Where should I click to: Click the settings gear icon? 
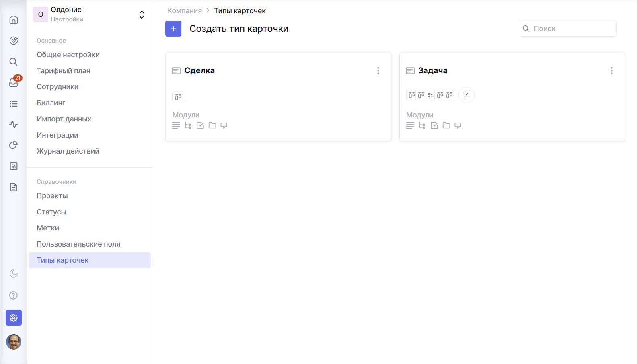(14, 318)
